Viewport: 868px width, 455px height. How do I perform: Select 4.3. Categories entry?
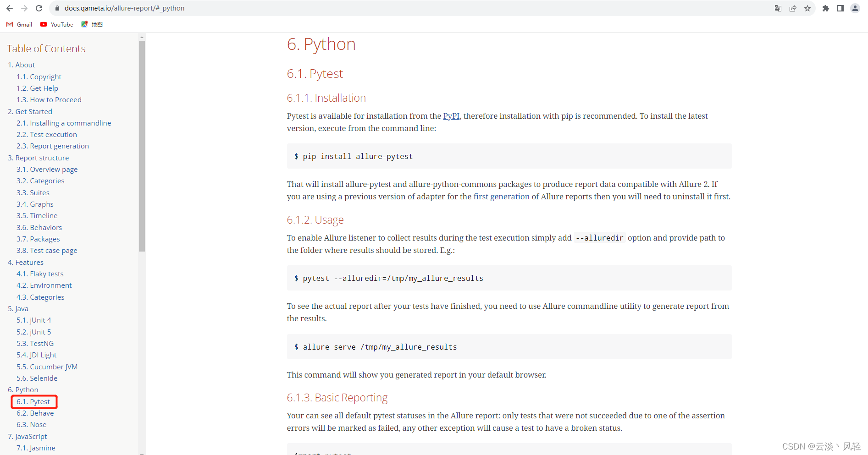40,297
